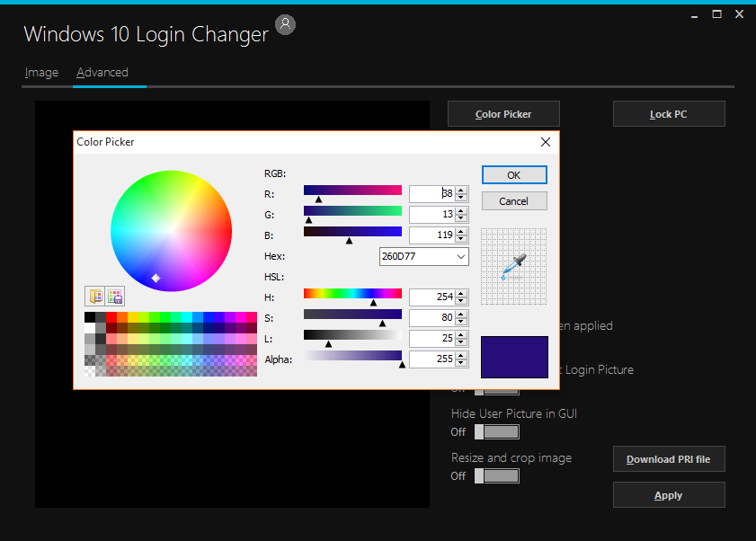Pick a screen color with the eyedropper tool

pyautogui.click(x=512, y=266)
